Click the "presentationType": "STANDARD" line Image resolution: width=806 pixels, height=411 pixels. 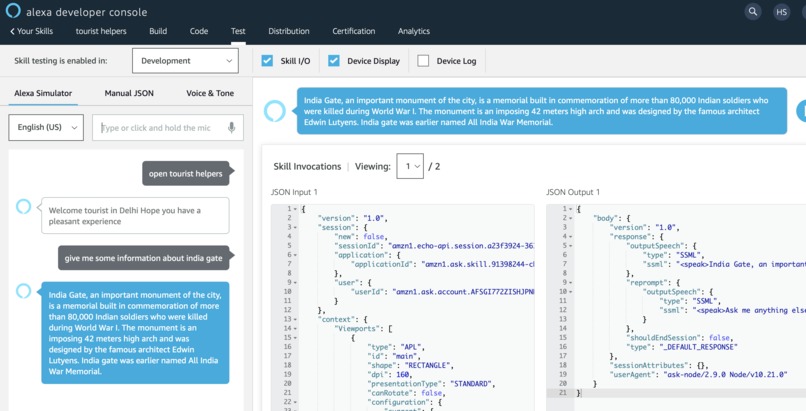[431, 384]
